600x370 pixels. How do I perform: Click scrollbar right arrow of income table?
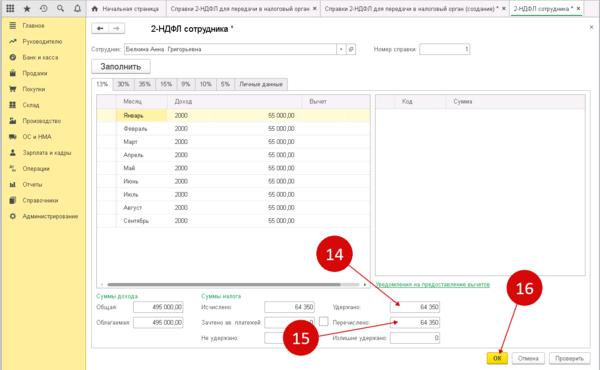(365, 285)
